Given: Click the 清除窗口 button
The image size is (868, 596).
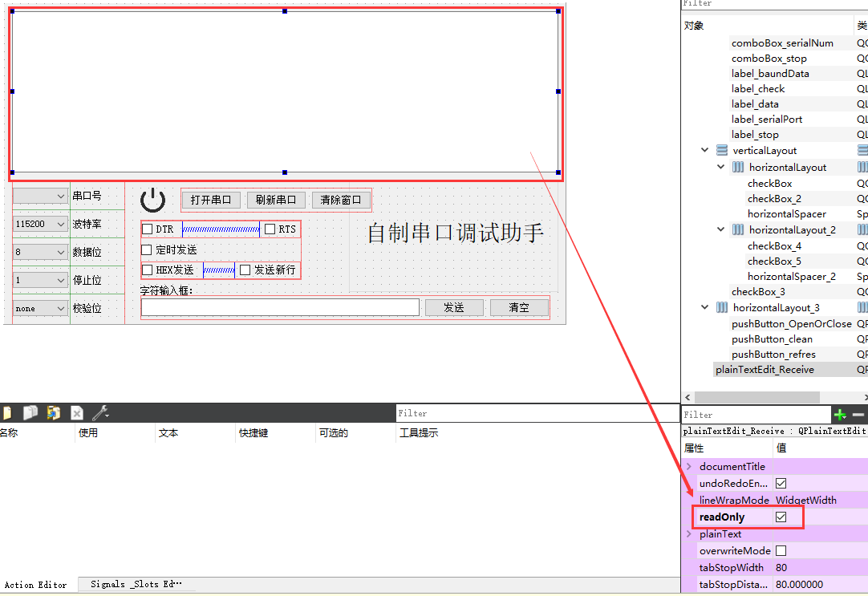Looking at the screenshot, I should pyautogui.click(x=340, y=200).
